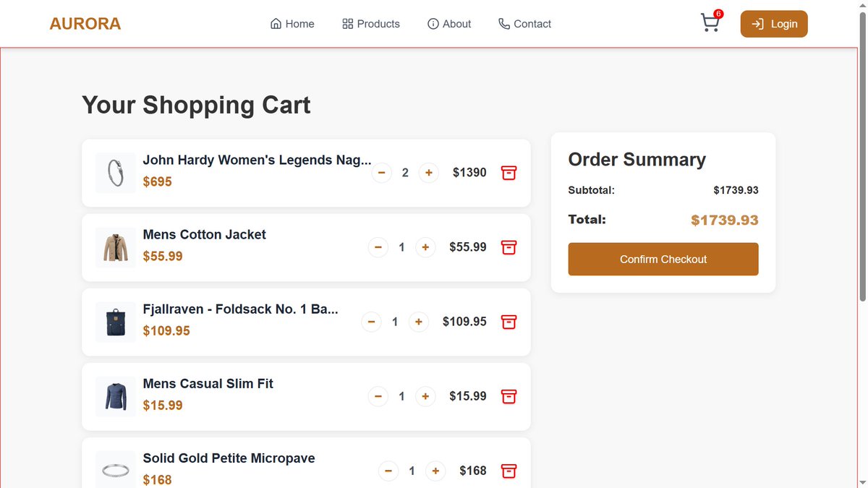Open the shopping cart icon in header
The width and height of the screenshot is (868, 488).
[710, 24]
